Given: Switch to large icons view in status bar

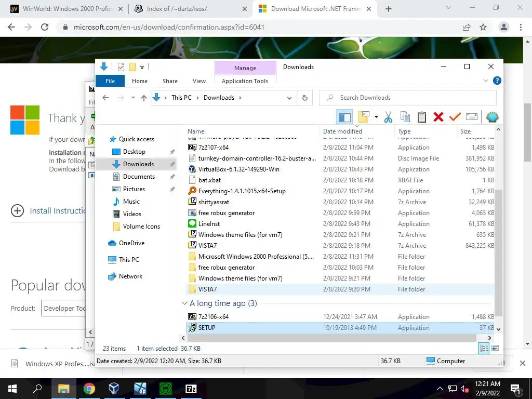Looking at the screenshot, I should click(495, 348).
